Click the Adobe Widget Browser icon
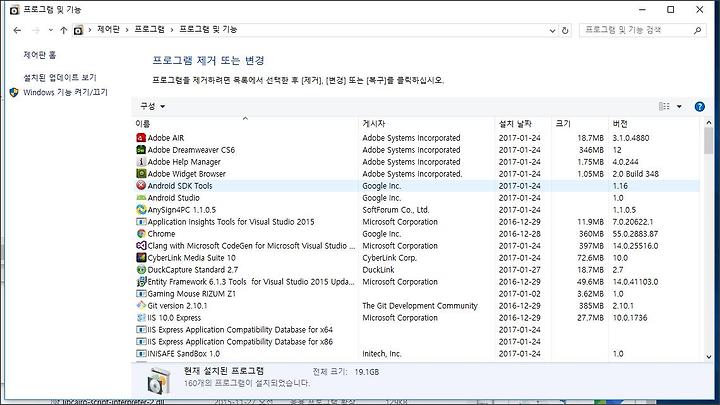 click(x=141, y=174)
